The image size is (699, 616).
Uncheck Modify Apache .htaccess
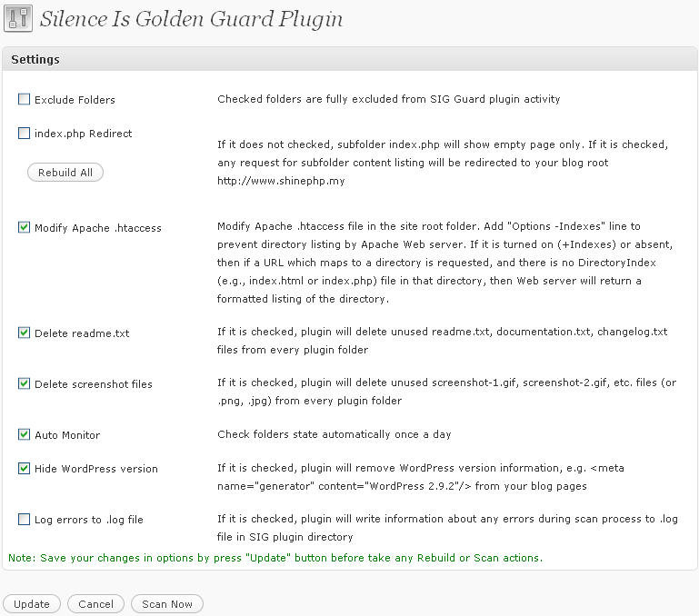point(25,227)
